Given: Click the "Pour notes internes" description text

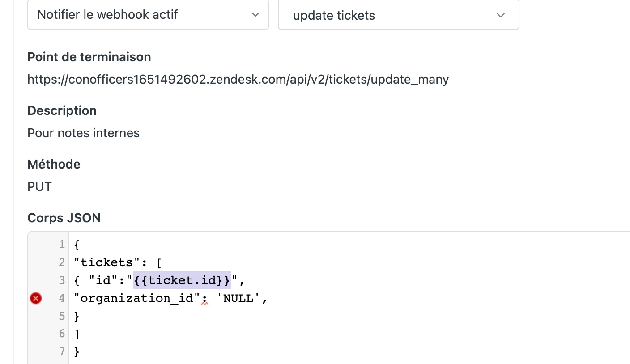Looking at the screenshot, I should [84, 133].
